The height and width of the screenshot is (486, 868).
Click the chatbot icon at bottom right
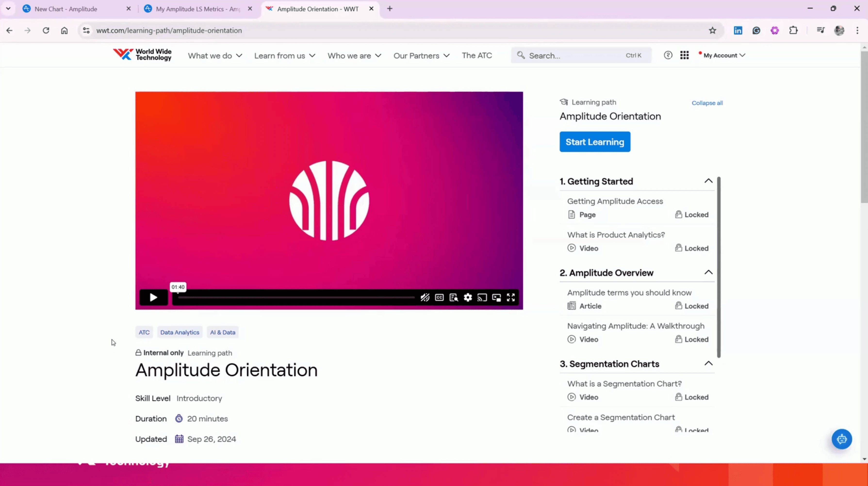tap(842, 439)
